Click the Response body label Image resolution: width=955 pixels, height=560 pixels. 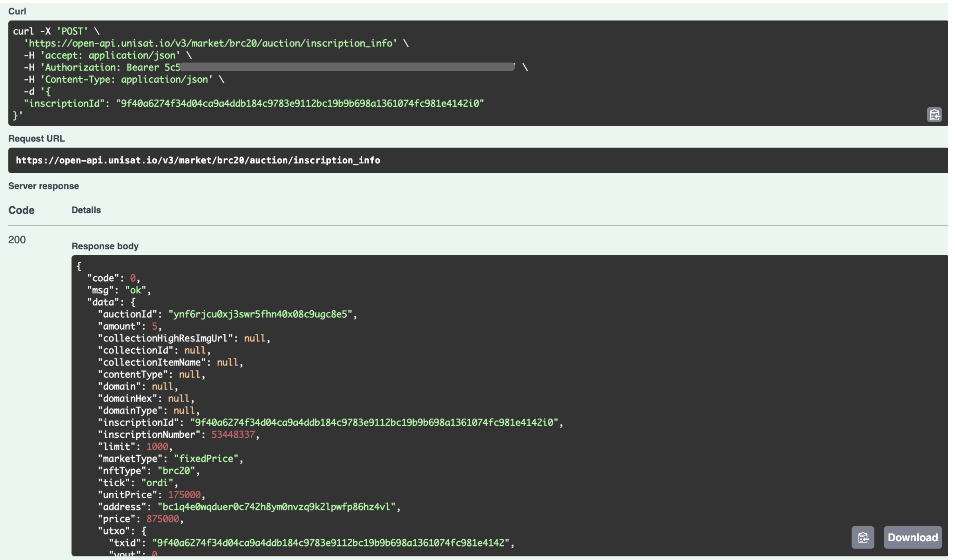[105, 246]
